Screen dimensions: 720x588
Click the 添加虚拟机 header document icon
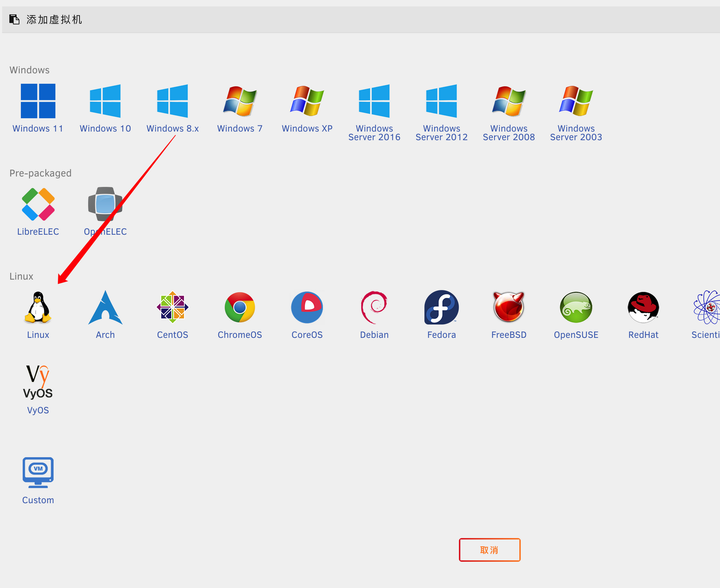point(14,19)
